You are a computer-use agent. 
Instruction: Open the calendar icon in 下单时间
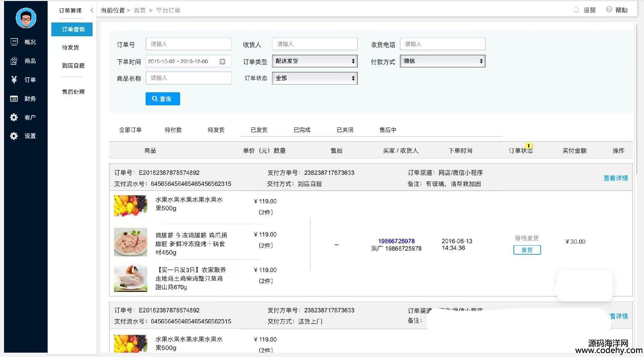pos(222,61)
